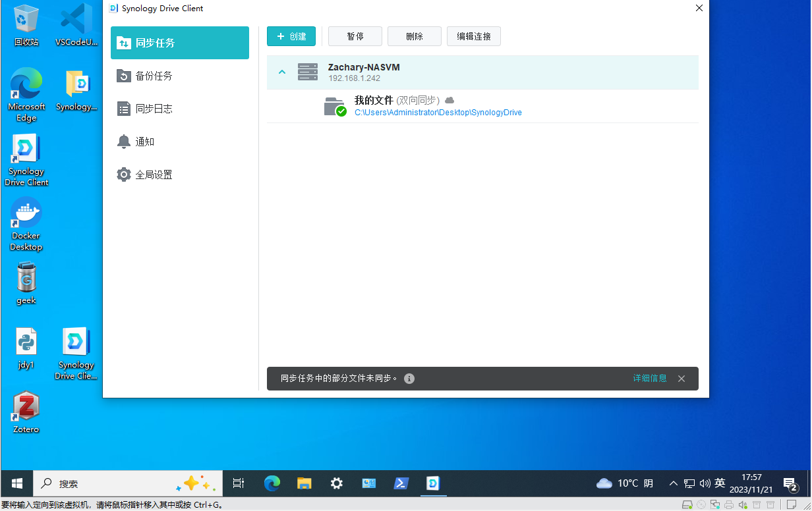Launch PowerShell from the taskbar

pos(401,483)
